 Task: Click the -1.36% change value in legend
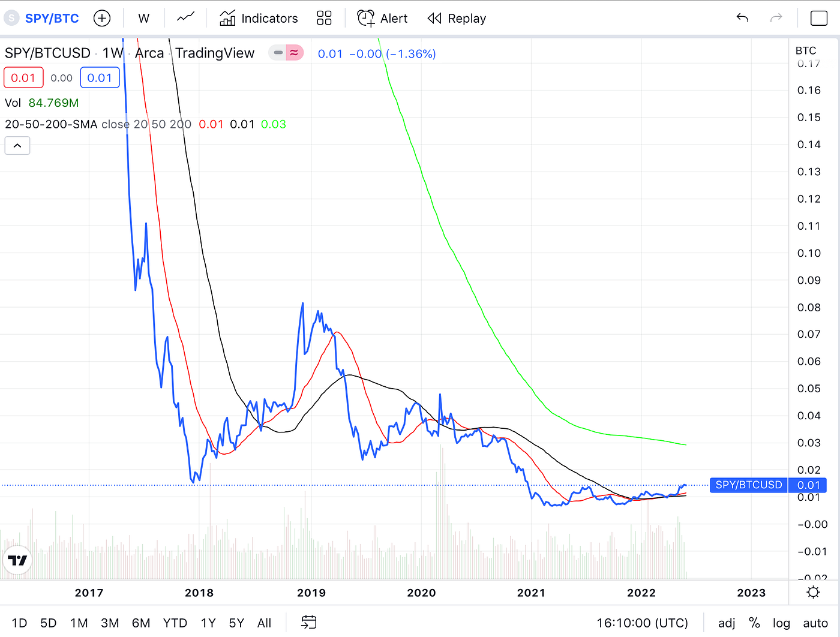(x=411, y=53)
